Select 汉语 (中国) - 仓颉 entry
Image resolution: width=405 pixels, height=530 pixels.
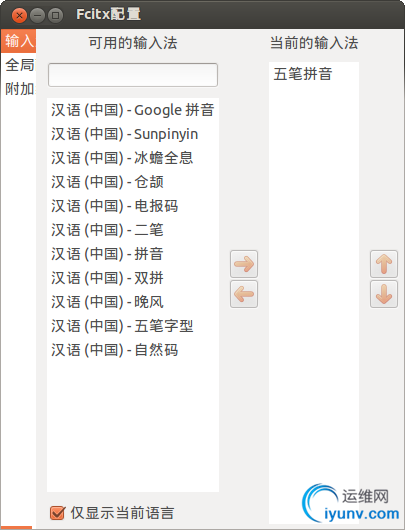tap(133, 182)
